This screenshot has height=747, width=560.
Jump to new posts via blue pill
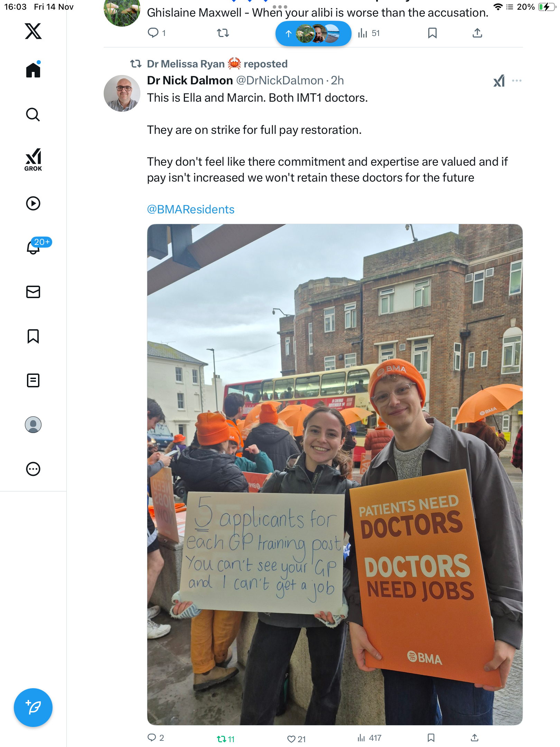(314, 34)
